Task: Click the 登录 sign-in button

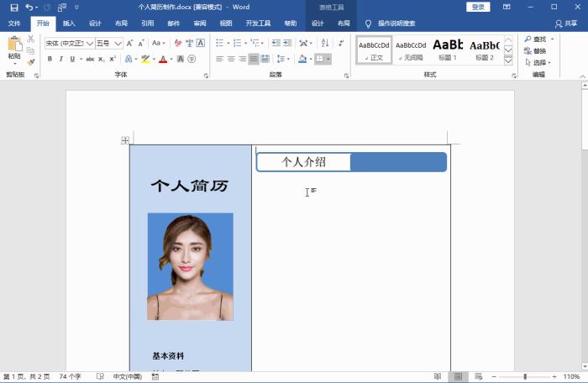Action: (478, 7)
